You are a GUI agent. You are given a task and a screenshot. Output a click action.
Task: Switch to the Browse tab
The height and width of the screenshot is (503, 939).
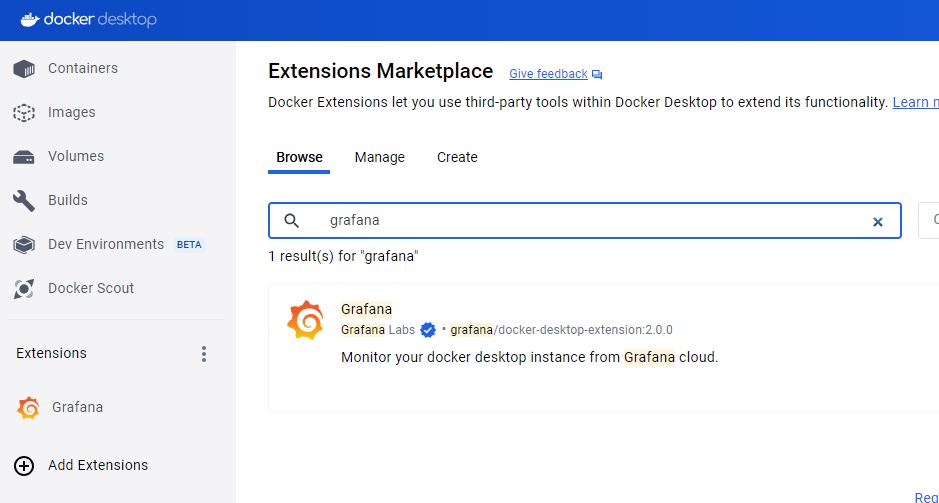(299, 157)
